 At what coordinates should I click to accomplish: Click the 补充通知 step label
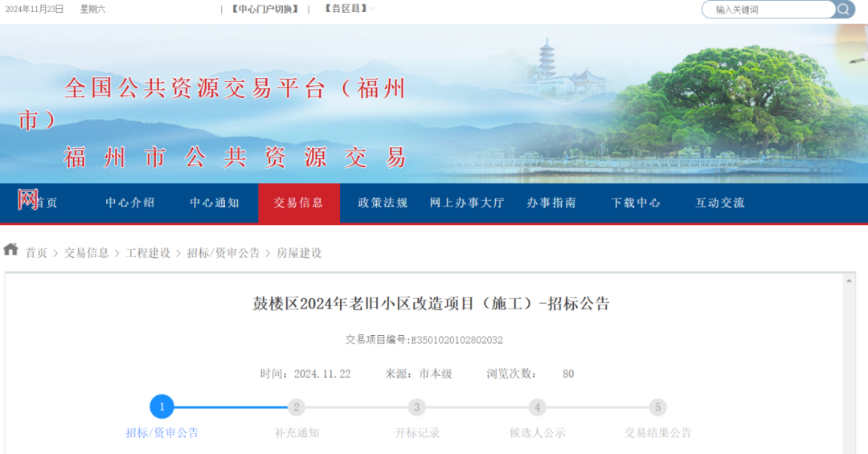point(297,433)
